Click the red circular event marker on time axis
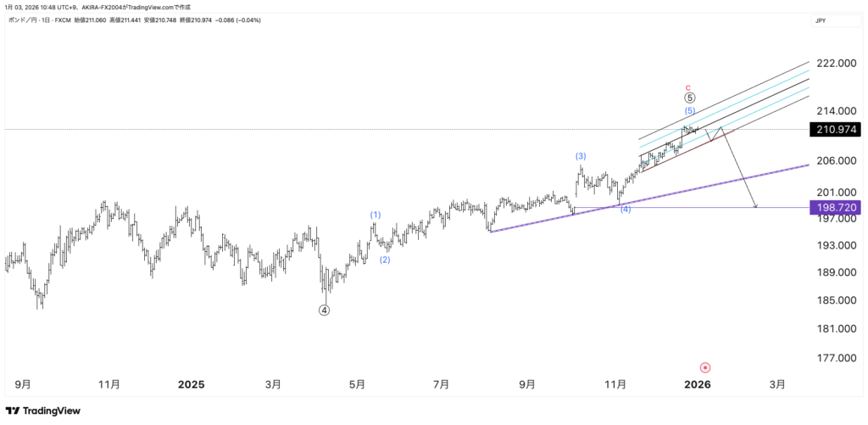The height and width of the screenshot is (425, 868). click(705, 367)
